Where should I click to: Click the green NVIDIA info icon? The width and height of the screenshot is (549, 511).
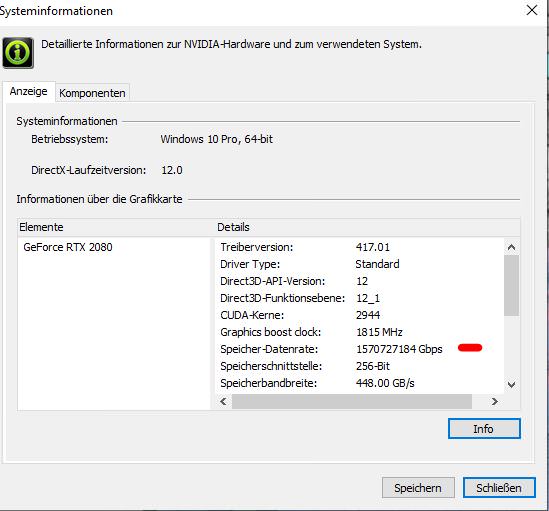click(x=18, y=53)
